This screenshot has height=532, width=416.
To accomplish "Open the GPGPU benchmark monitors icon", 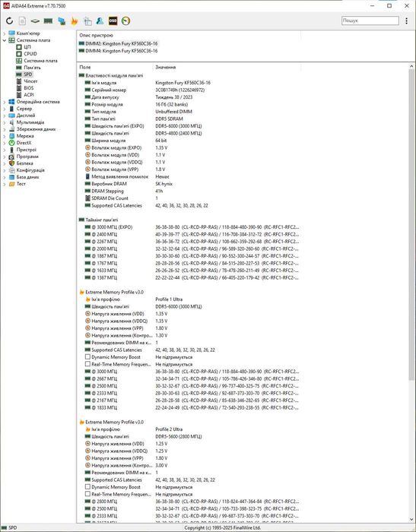I will click(x=62, y=21).
